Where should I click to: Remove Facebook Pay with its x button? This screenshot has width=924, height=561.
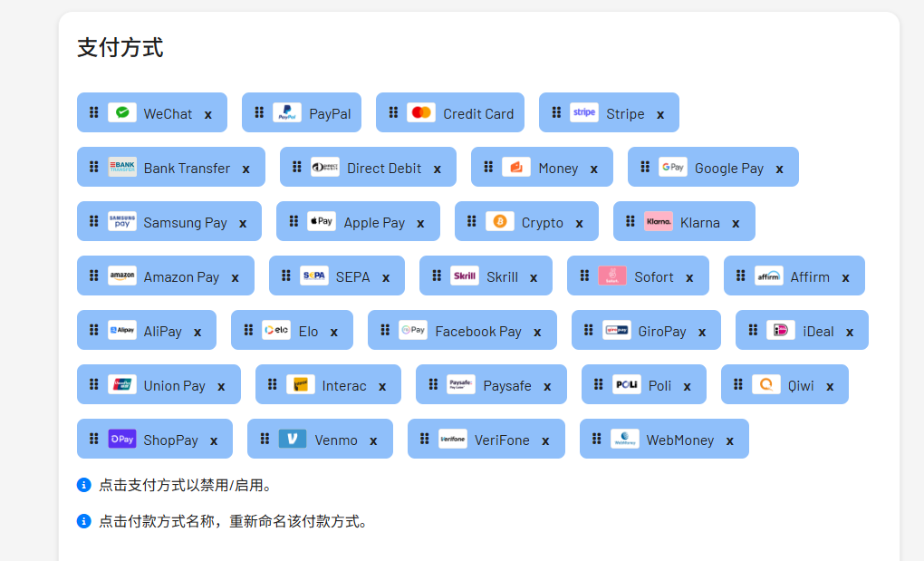[537, 333]
